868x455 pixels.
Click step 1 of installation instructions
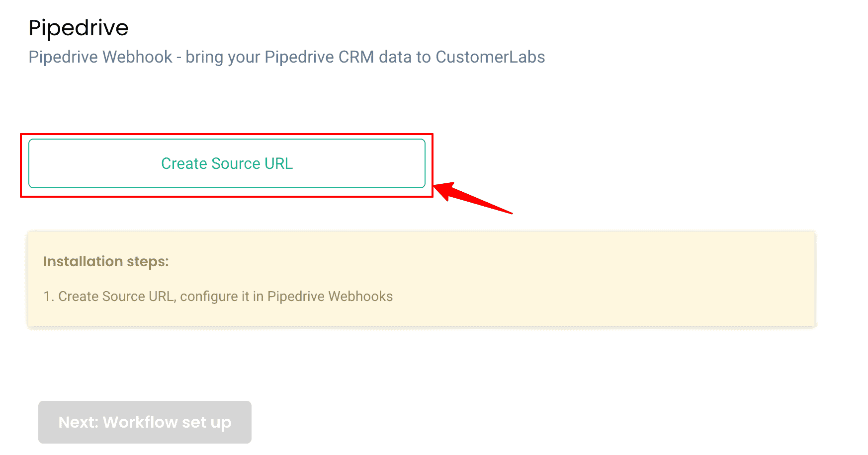pyautogui.click(x=218, y=296)
